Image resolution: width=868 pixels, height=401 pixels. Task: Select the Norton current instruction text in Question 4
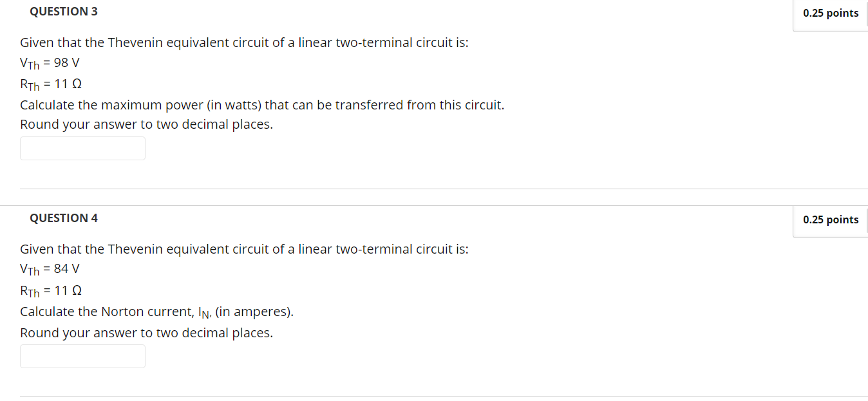[156, 312]
